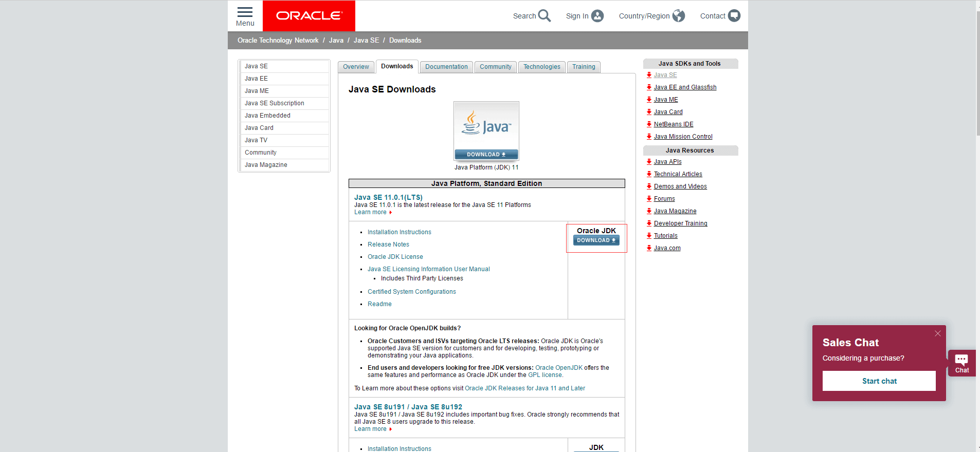Open Java Card link under SDKs and Tools

668,112
